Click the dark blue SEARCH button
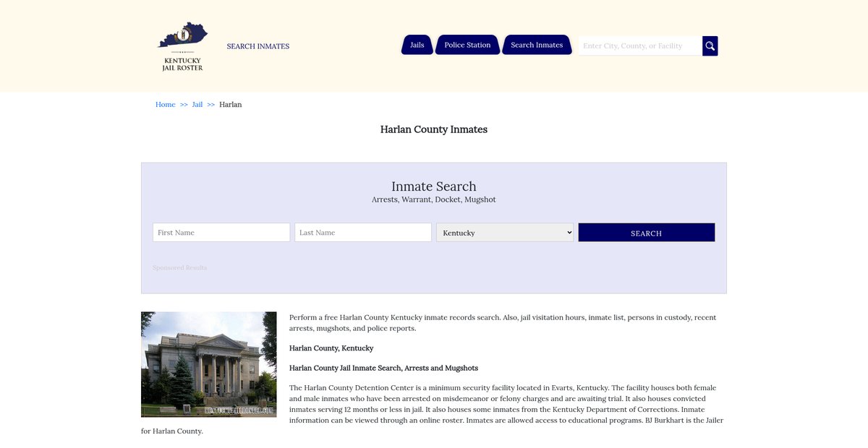This screenshot has height=448, width=868. 647,232
